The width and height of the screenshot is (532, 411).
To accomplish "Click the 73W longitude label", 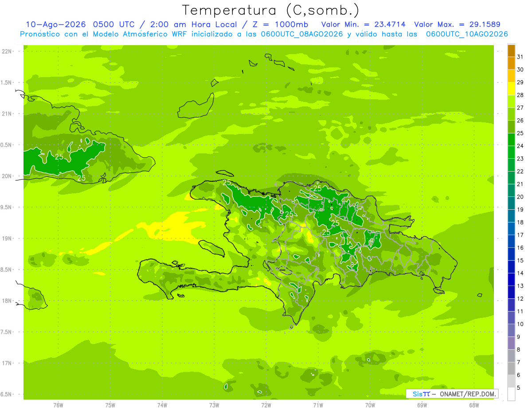I will click(x=214, y=405).
